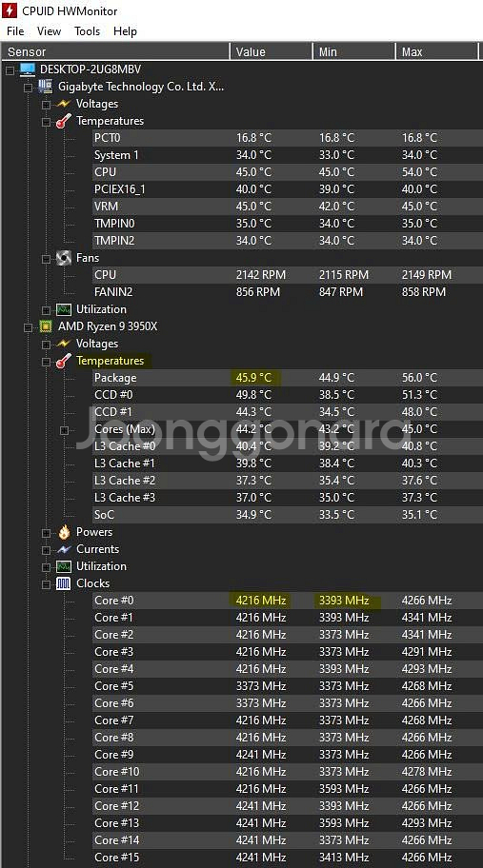Screen dimensions: 483x868
Task: Open the File menu
Action: tap(15, 31)
